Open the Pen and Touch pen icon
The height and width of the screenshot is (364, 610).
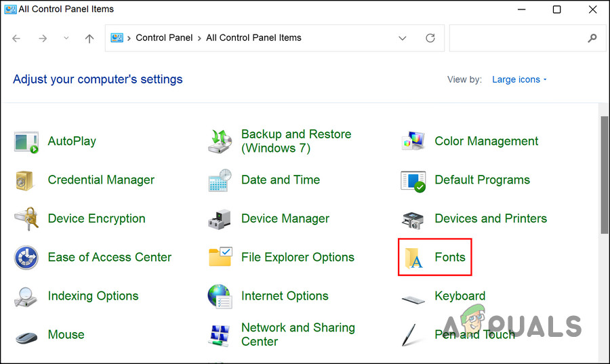pos(409,335)
